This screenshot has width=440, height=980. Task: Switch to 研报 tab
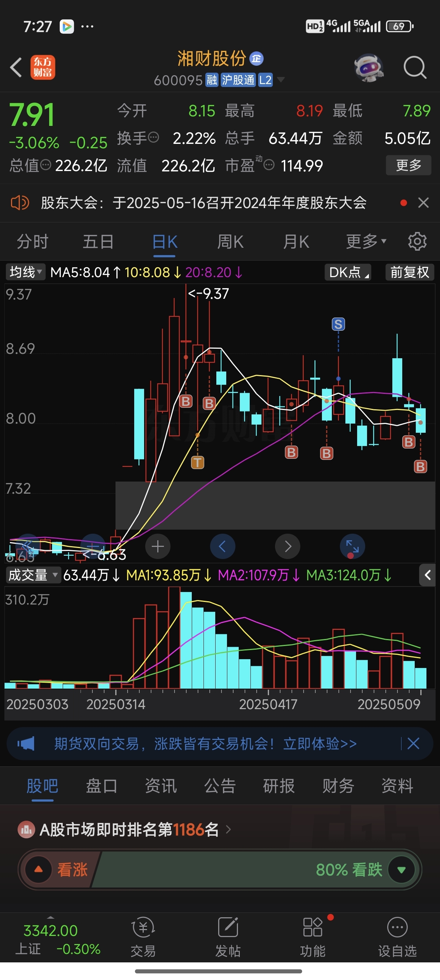279,785
